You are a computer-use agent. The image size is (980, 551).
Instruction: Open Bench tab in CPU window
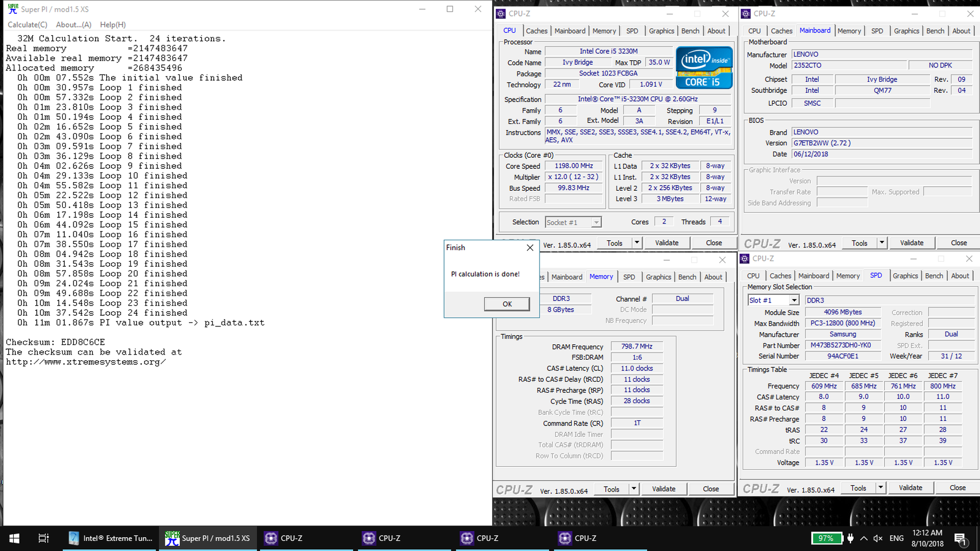pyautogui.click(x=690, y=31)
